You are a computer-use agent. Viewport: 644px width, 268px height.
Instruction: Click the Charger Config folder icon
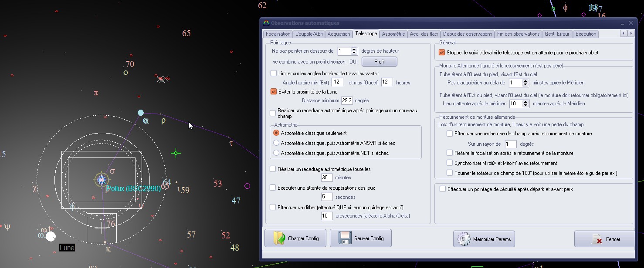[x=278, y=238]
